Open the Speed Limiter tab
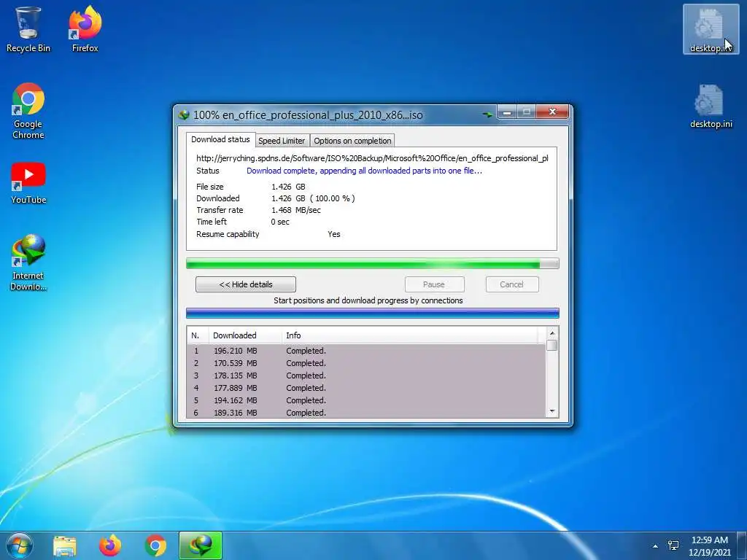 coord(282,141)
